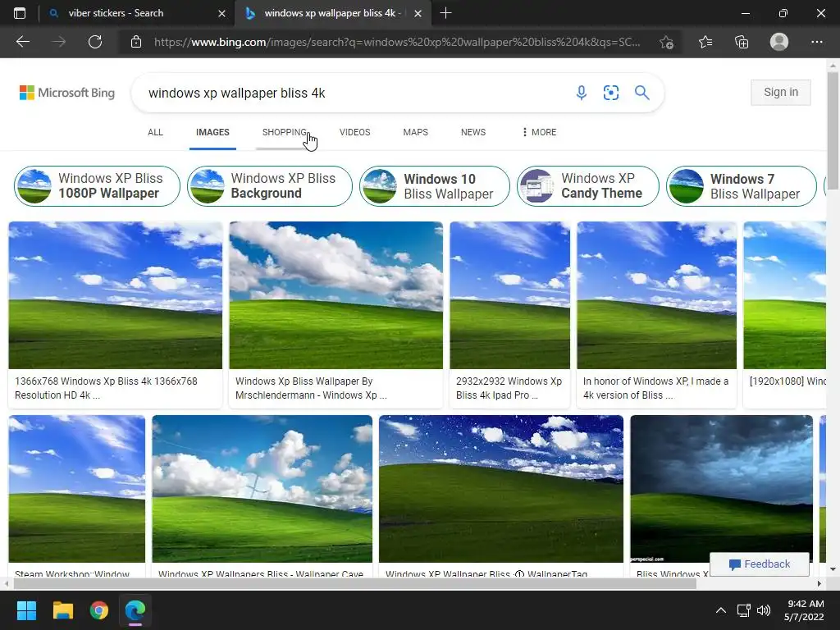
Task: Switch to ALL search results
Action: click(x=155, y=132)
